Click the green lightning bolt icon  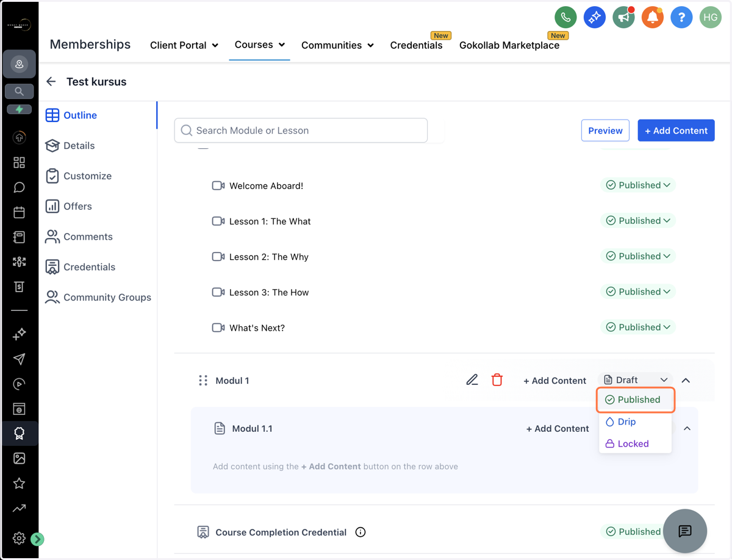click(x=20, y=110)
